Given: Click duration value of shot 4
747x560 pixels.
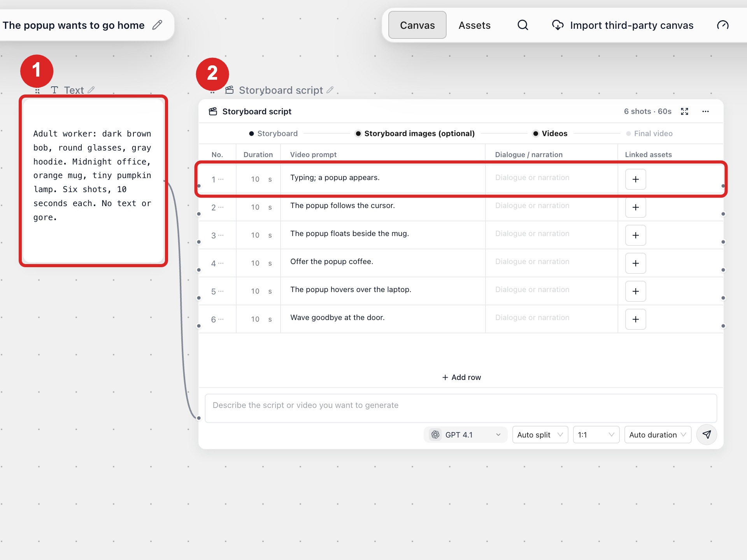Looking at the screenshot, I should (x=255, y=263).
